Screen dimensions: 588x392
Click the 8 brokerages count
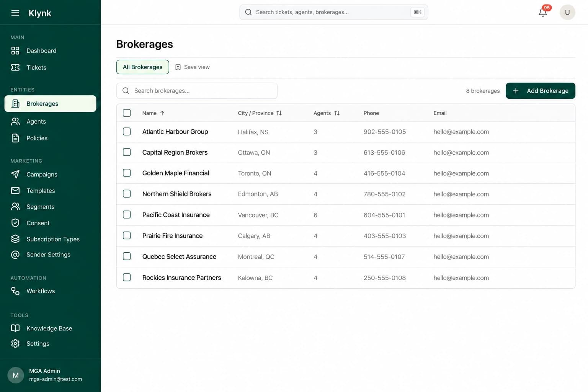pos(483,91)
